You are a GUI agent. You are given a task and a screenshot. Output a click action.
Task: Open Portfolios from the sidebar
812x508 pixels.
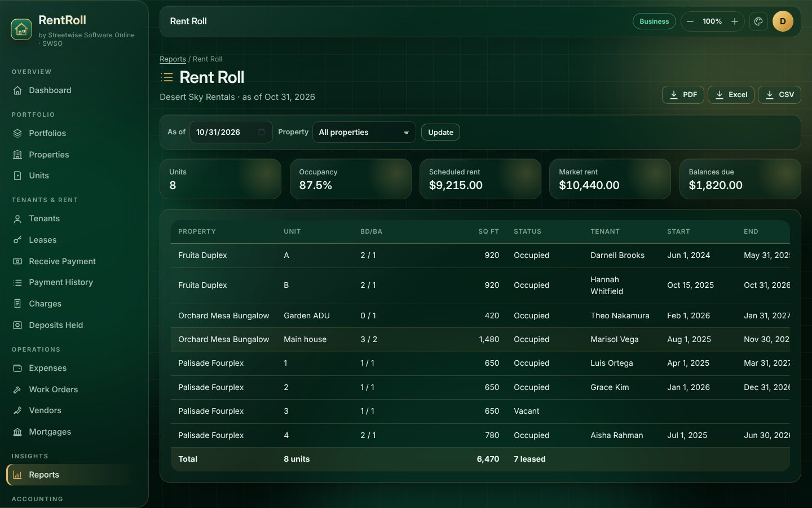pyautogui.click(x=74, y=133)
